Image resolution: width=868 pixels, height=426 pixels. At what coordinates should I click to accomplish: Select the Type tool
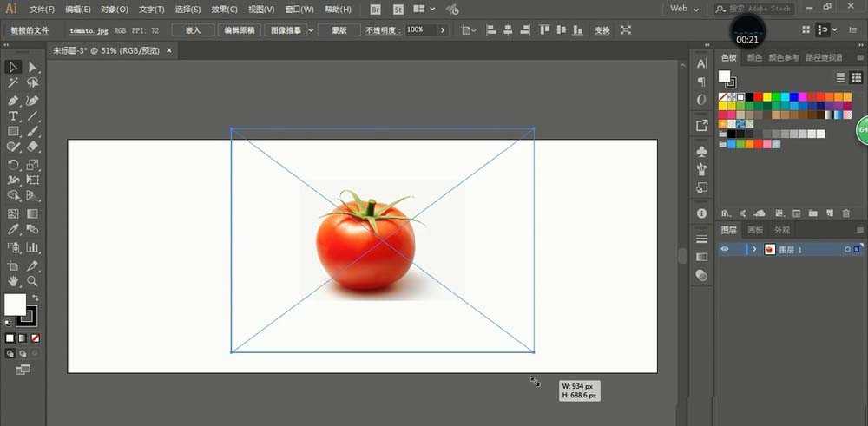click(13, 116)
